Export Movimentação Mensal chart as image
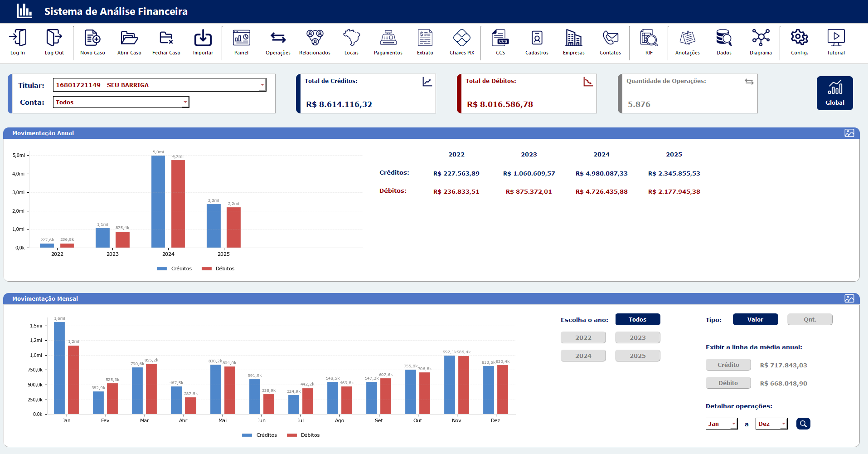 coord(849,298)
